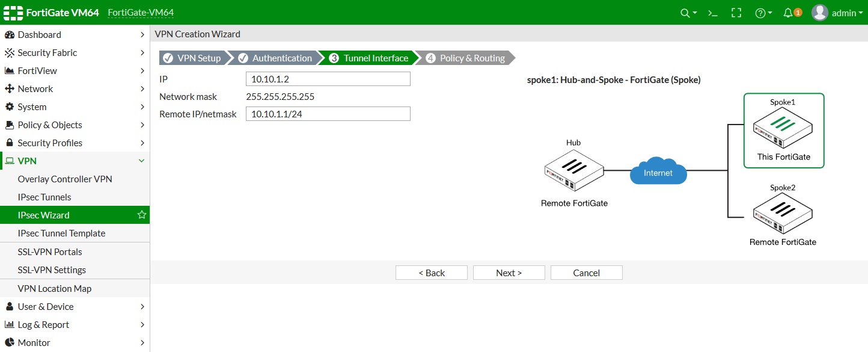
Task: Click the Spoke1 device image
Action: click(x=783, y=128)
